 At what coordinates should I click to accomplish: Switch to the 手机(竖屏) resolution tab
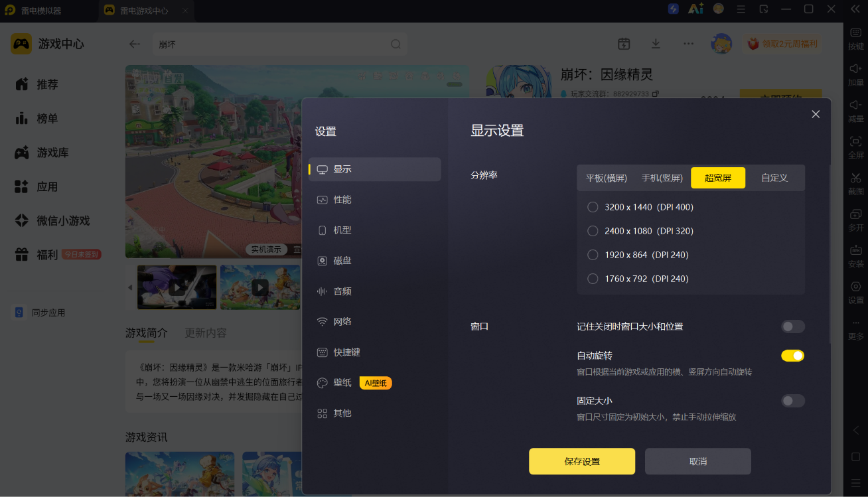[x=662, y=178]
